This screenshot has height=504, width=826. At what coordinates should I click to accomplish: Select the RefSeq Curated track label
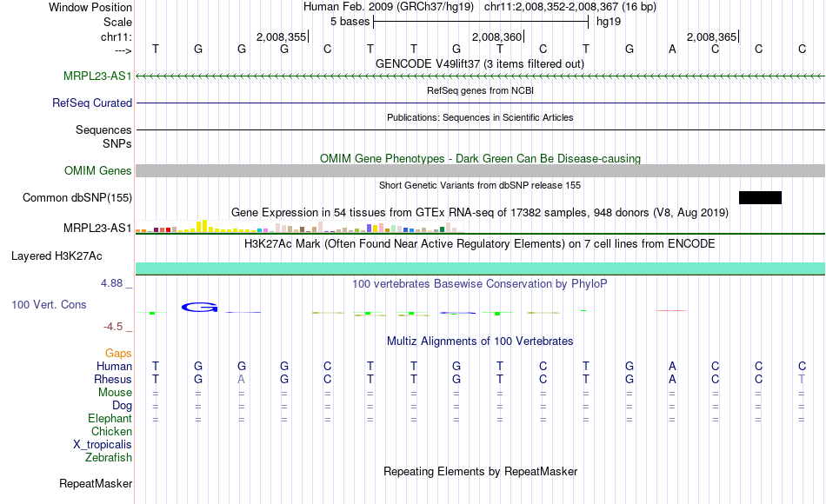[92, 103]
